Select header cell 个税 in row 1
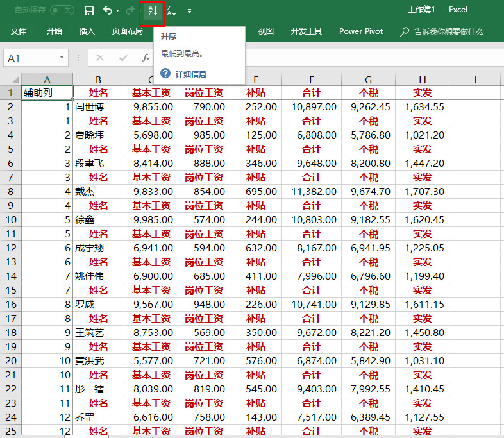The image size is (504, 438). click(368, 93)
